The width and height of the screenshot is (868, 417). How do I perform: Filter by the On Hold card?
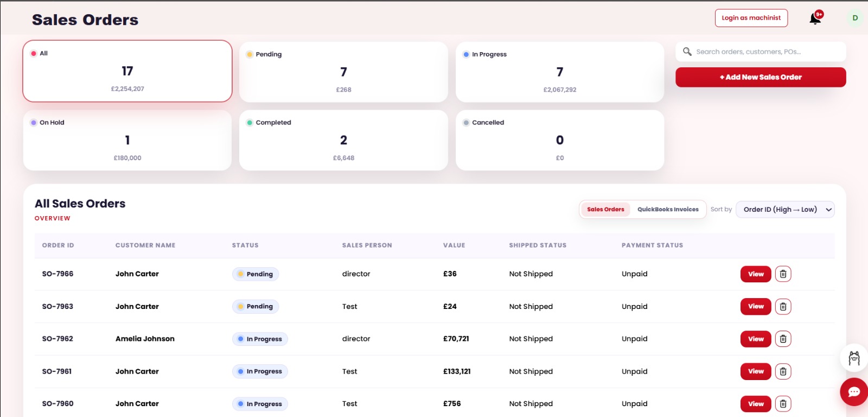(127, 140)
